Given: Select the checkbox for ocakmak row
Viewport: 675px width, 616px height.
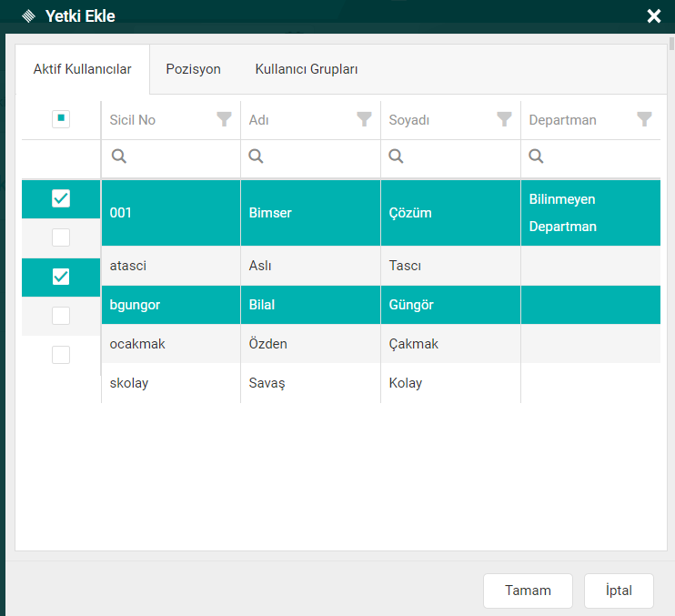Looking at the screenshot, I should pyautogui.click(x=61, y=316).
